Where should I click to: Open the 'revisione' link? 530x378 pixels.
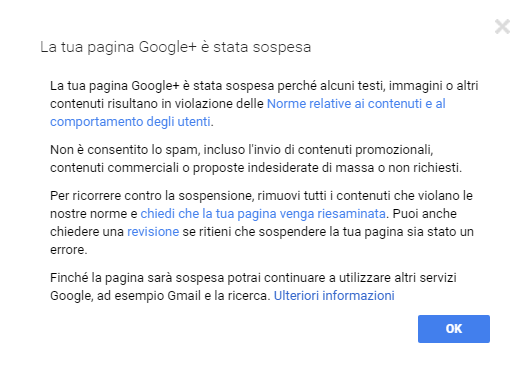coord(153,232)
